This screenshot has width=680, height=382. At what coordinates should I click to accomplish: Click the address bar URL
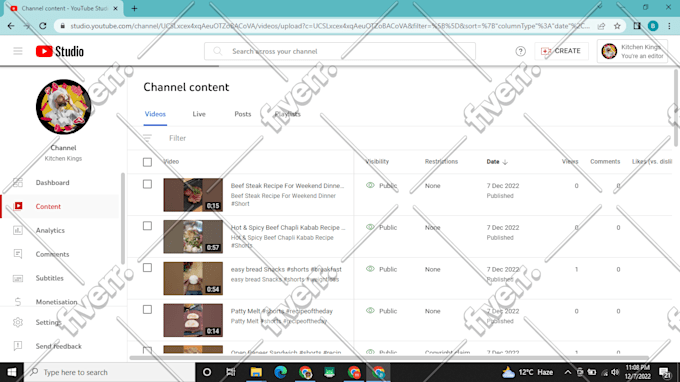click(x=330, y=26)
